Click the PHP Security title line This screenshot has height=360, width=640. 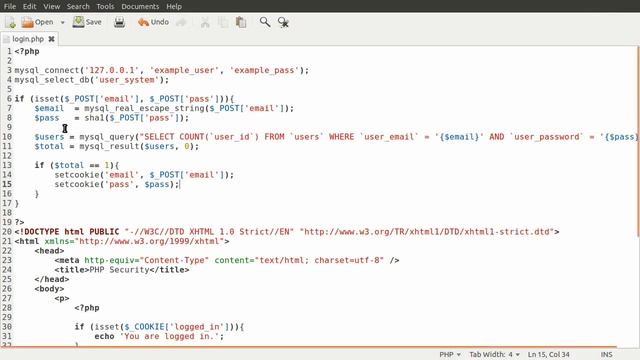[122, 269]
